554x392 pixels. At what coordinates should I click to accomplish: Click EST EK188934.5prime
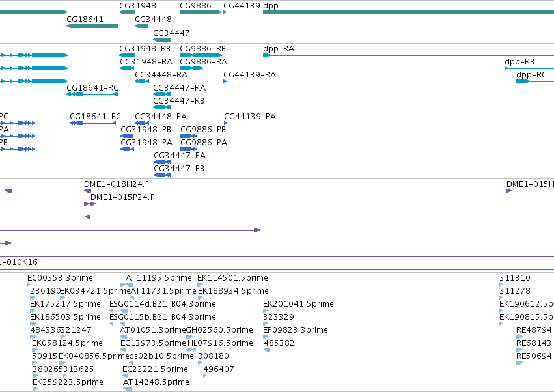click(x=200, y=298)
